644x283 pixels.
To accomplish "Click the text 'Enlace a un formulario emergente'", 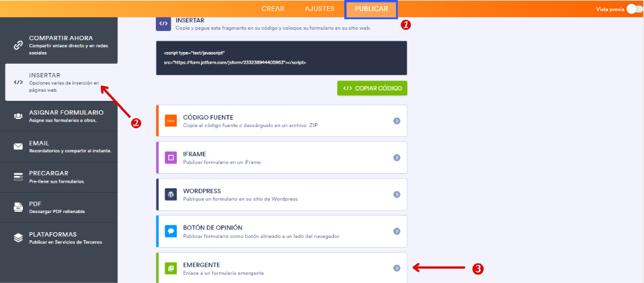I will pos(223,273).
